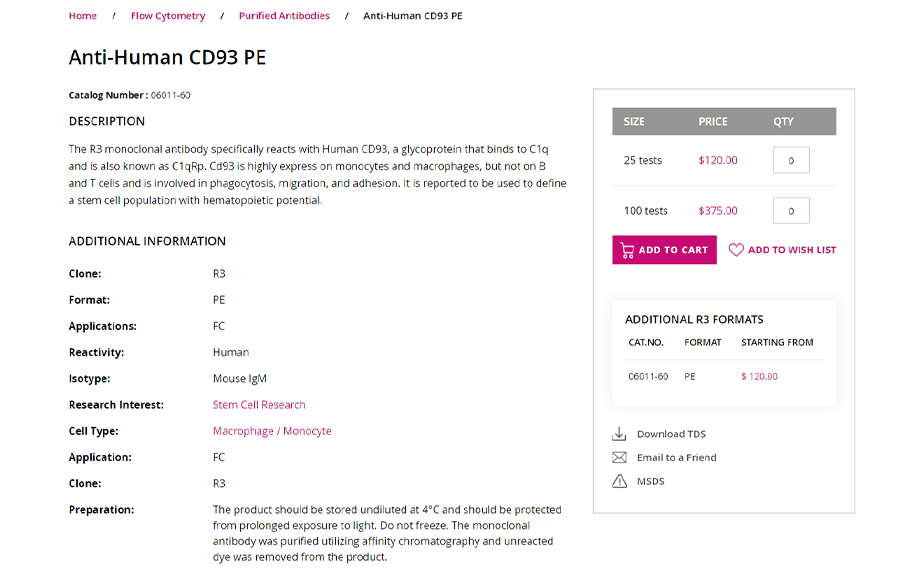The image size is (924, 578).
Task: Click the PE format table entry
Action: click(690, 377)
